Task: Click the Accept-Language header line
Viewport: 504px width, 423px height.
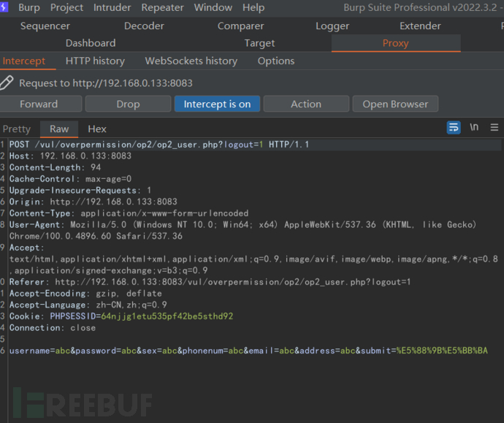Action: coord(88,305)
